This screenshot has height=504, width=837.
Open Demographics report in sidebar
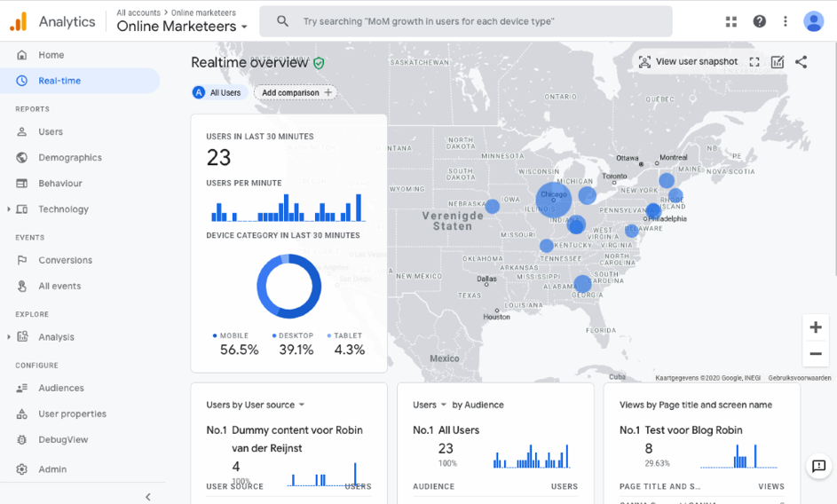(x=69, y=158)
